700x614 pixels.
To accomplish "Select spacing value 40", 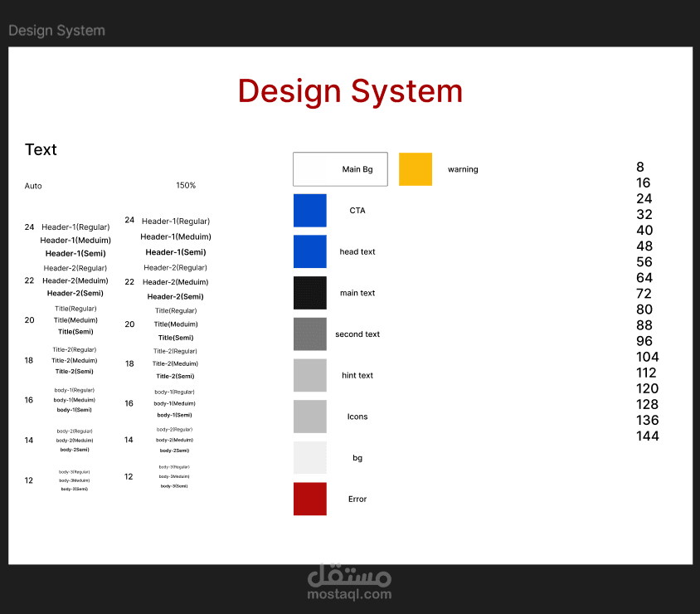I will (x=644, y=231).
